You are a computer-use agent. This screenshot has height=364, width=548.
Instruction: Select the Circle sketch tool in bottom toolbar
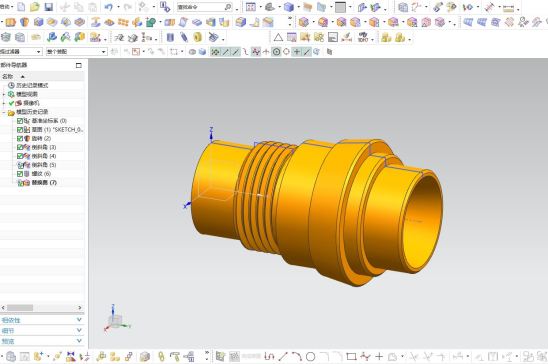[310, 357]
